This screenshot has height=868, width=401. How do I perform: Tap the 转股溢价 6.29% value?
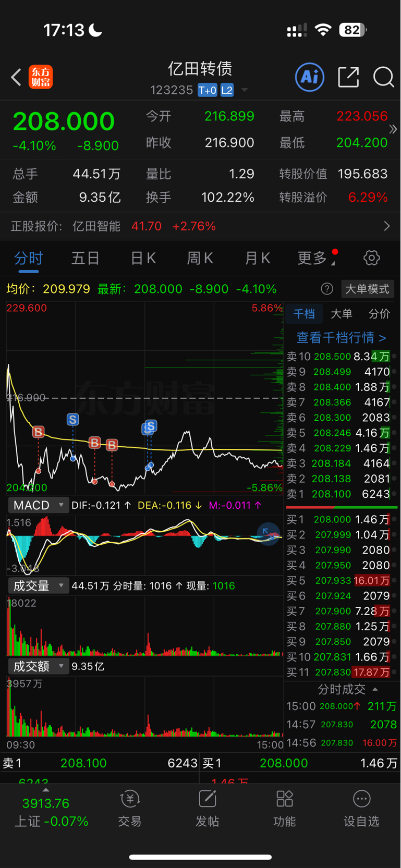tap(368, 198)
